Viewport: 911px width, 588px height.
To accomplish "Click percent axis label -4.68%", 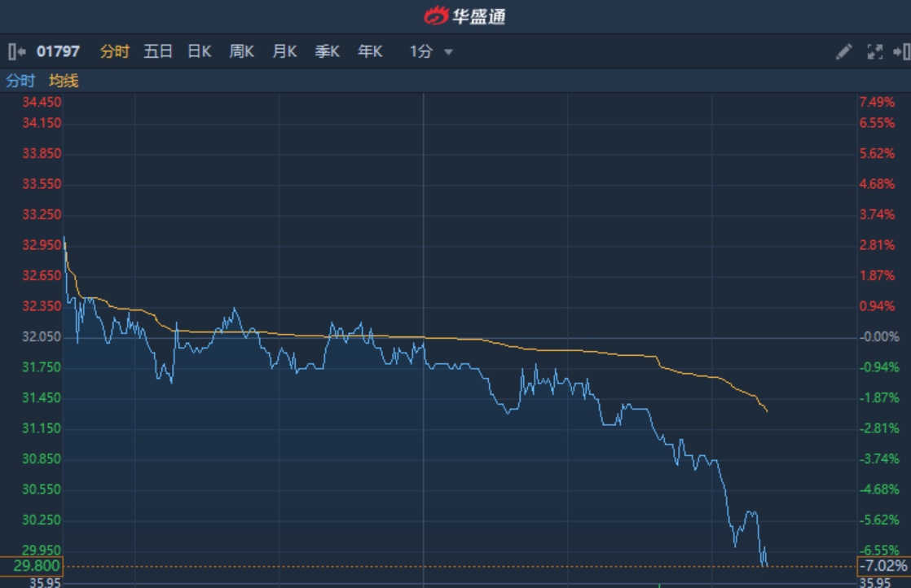I will tap(879, 489).
